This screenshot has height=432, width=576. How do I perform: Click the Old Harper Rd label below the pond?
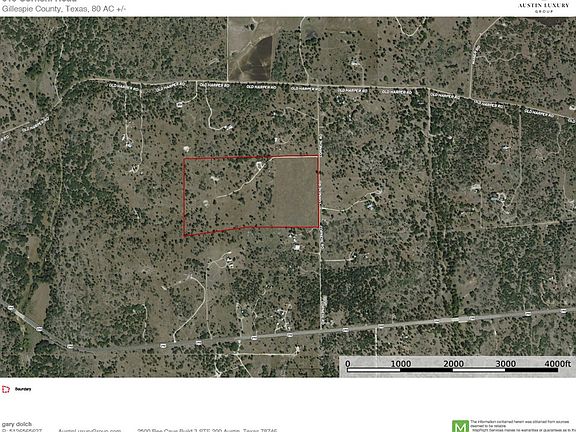point(261,87)
